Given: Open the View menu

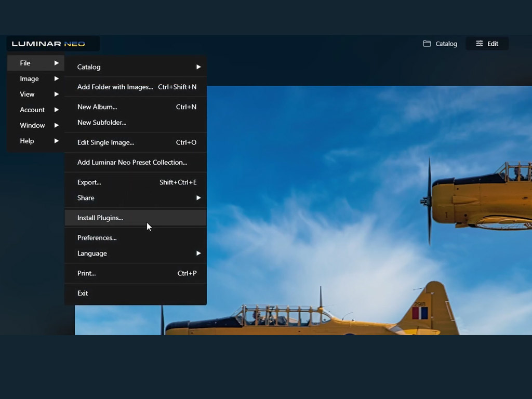Looking at the screenshot, I should [28, 95].
